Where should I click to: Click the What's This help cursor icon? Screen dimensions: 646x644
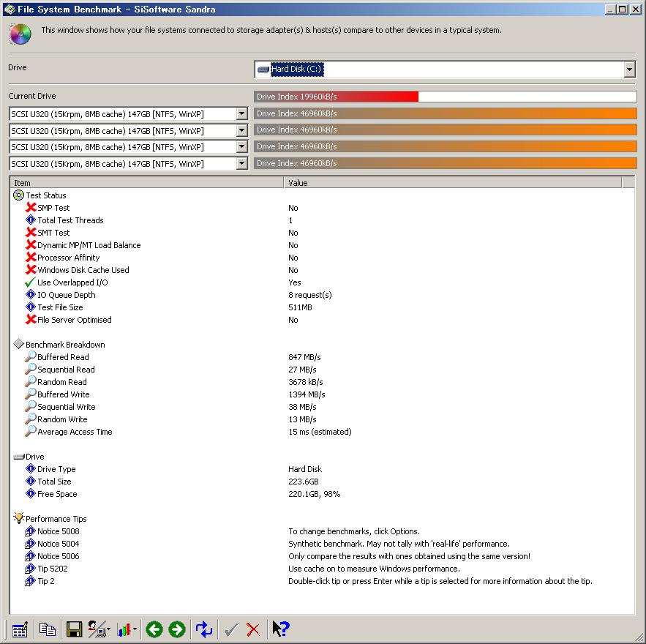pyautogui.click(x=281, y=629)
